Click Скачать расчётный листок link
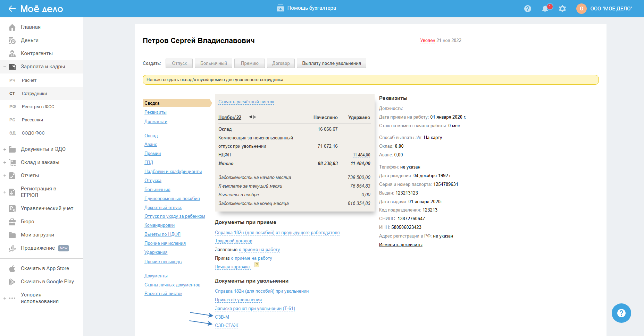Viewport: 644px width, 336px height. coord(246,102)
